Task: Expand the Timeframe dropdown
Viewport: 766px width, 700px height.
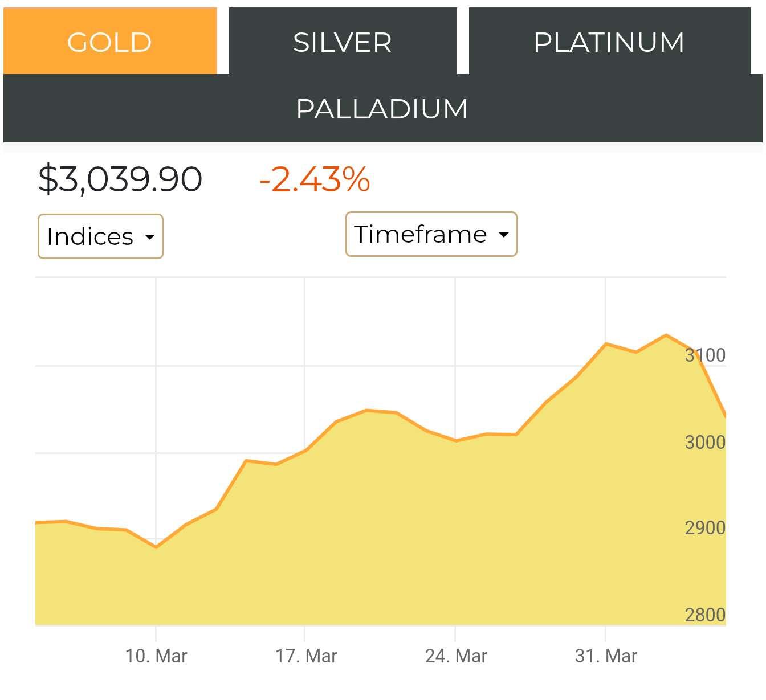Action: (431, 234)
